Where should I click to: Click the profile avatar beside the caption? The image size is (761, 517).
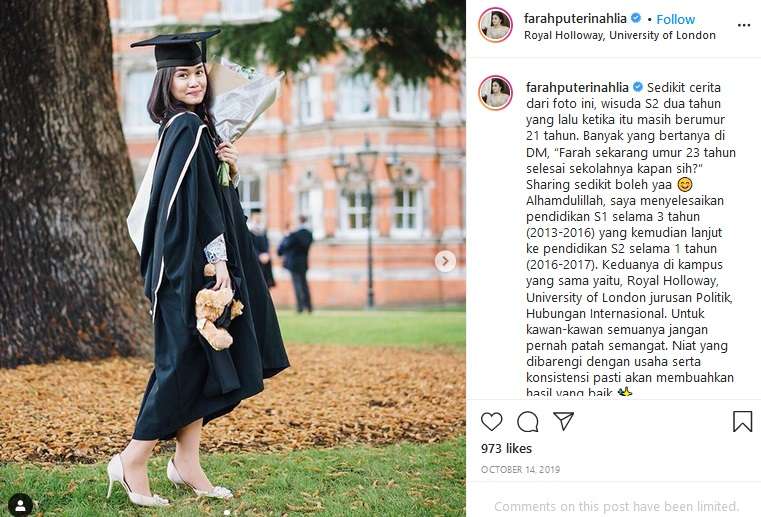pos(496,92)
